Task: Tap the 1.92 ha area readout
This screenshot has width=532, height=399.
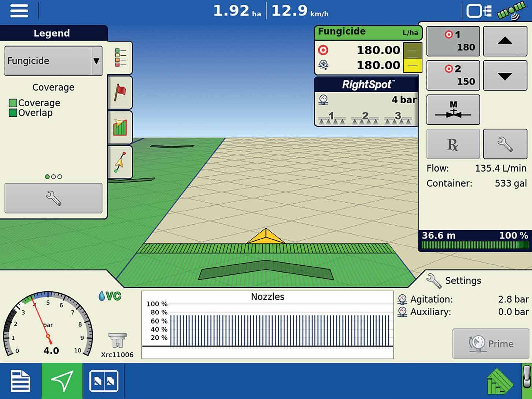Action: pyautogui.click(x=237, y=11)
